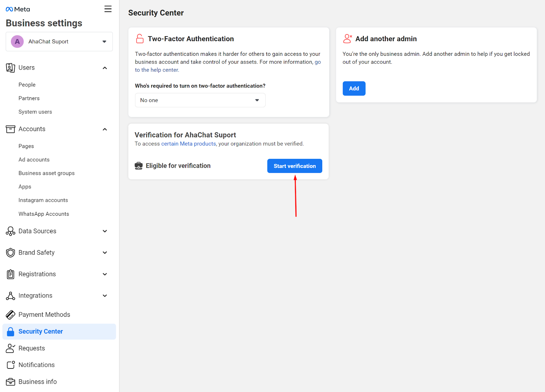Follow the 'go to the help center' link
545x392 pixels.
[x=157, y=70]
